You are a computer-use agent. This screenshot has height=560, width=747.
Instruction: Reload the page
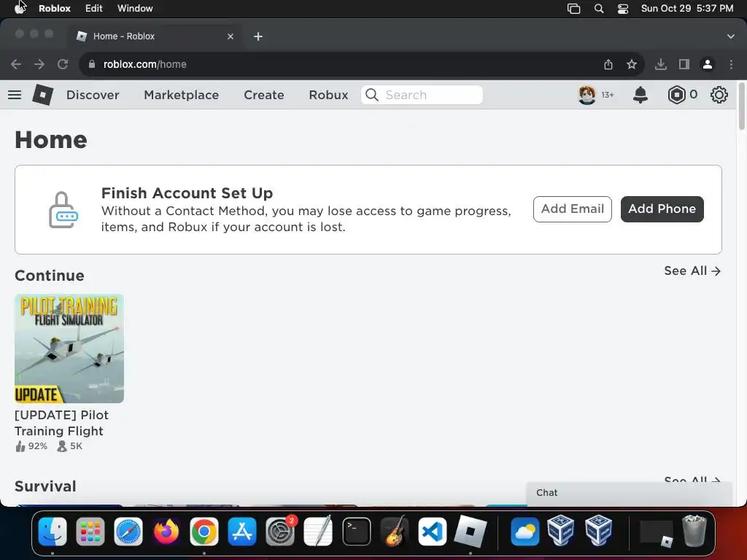point(63,64)
